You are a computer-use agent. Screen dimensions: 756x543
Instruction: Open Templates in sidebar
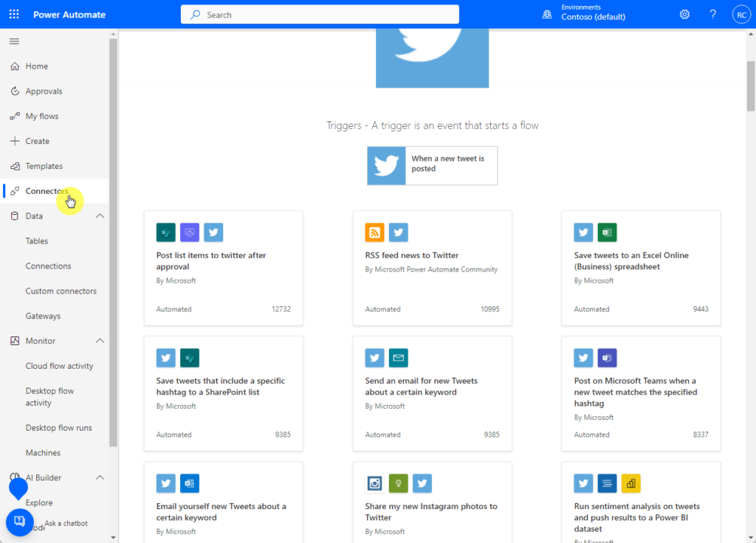(54, 166)
